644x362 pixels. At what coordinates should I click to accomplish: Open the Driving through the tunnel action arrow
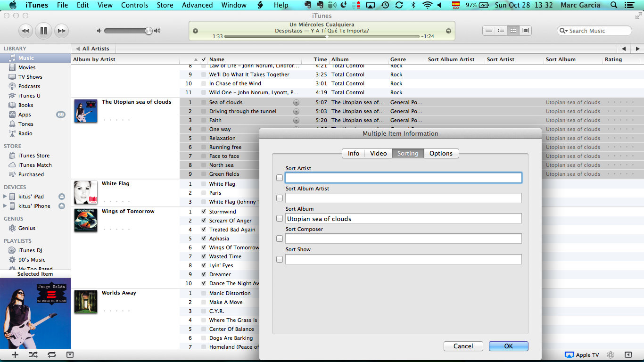pos(296,111)
